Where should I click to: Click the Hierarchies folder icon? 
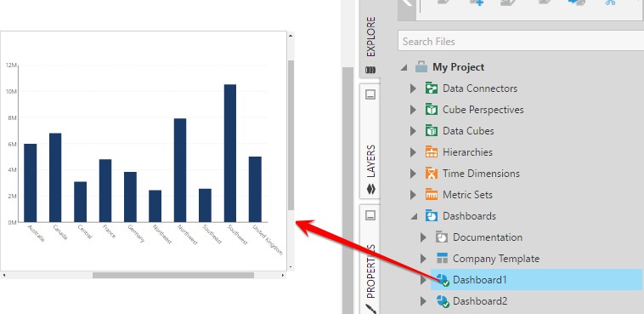point(432,152)
